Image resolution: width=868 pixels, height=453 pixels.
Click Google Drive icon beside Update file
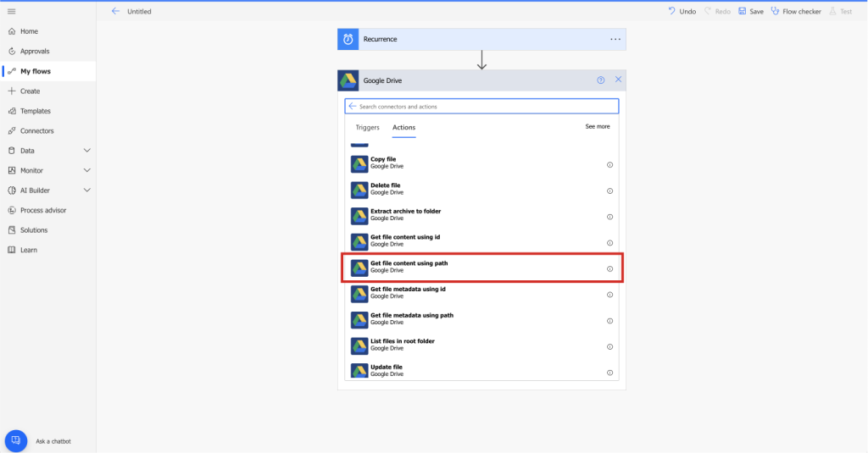359,371
